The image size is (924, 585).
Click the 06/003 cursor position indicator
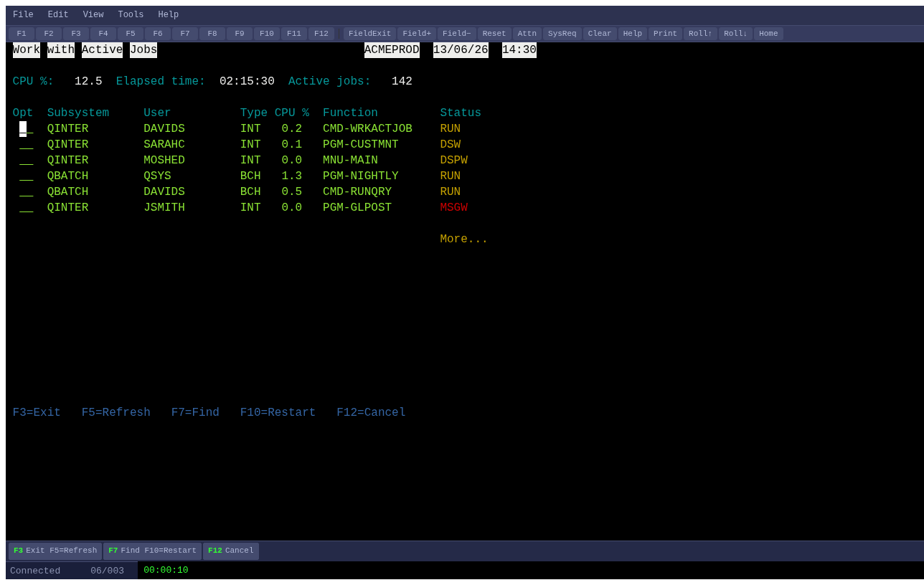[x=107, y=571]
